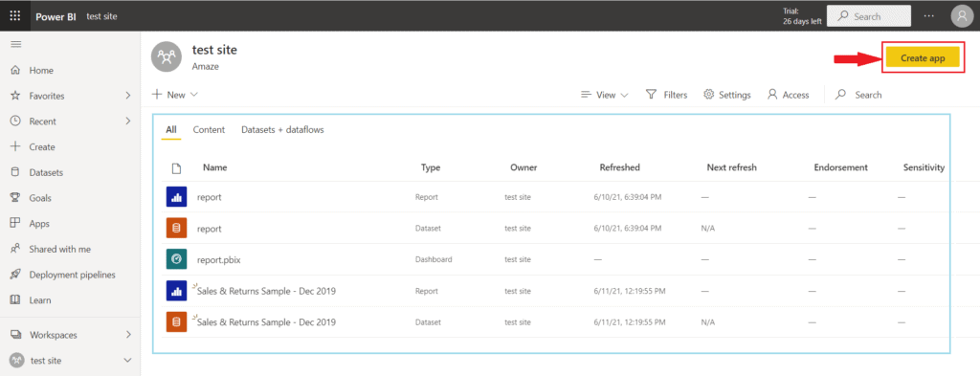
Task: Open Sales & Returns Sample report link
Action: [266, 291]
